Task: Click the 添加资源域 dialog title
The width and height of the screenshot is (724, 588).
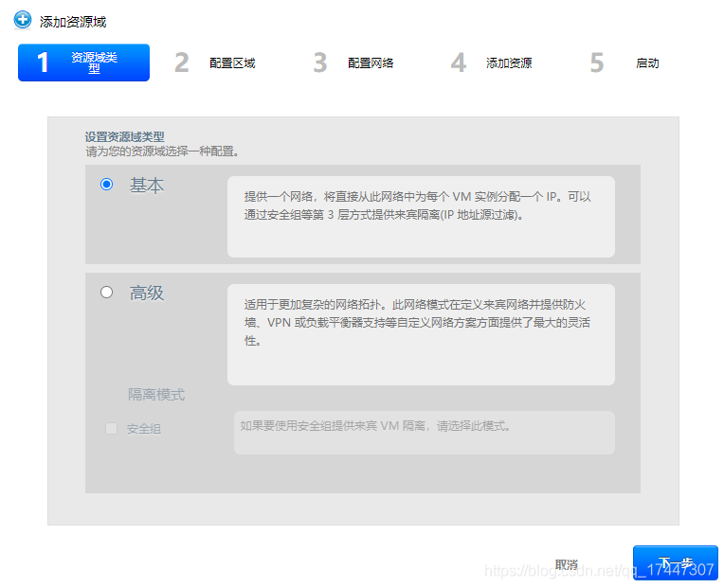Action: (x=73, y=22)
